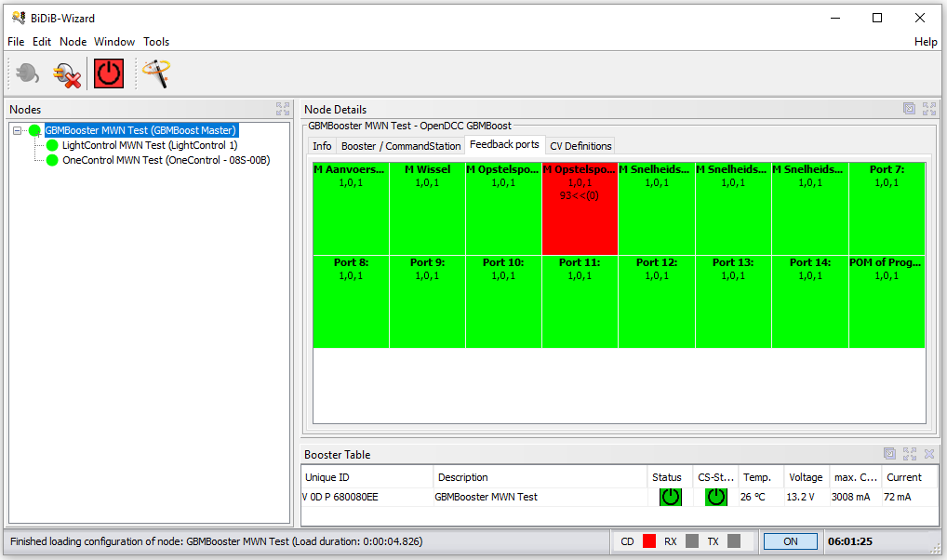Maximize the Node Details panel
The width and height of the screenshot is (947, 560).
[929, 109]
